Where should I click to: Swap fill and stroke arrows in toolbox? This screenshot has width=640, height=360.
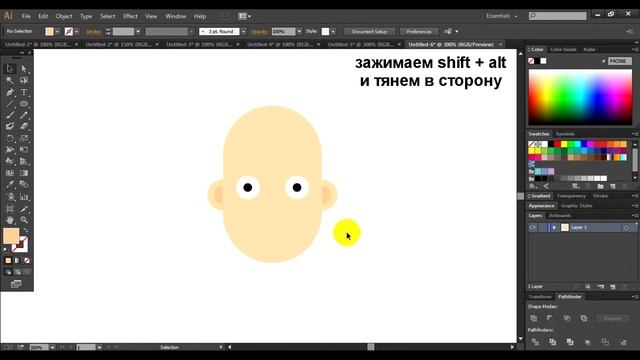(x=25, y=231)
